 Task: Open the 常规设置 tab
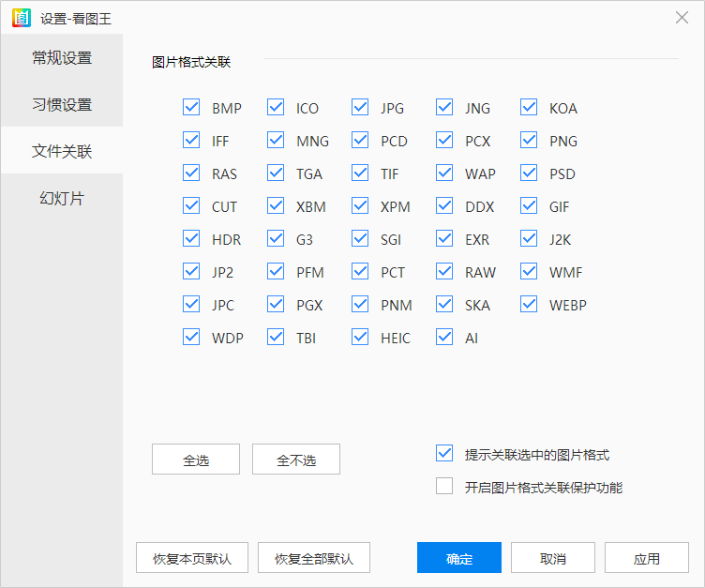tap(62, 57)
